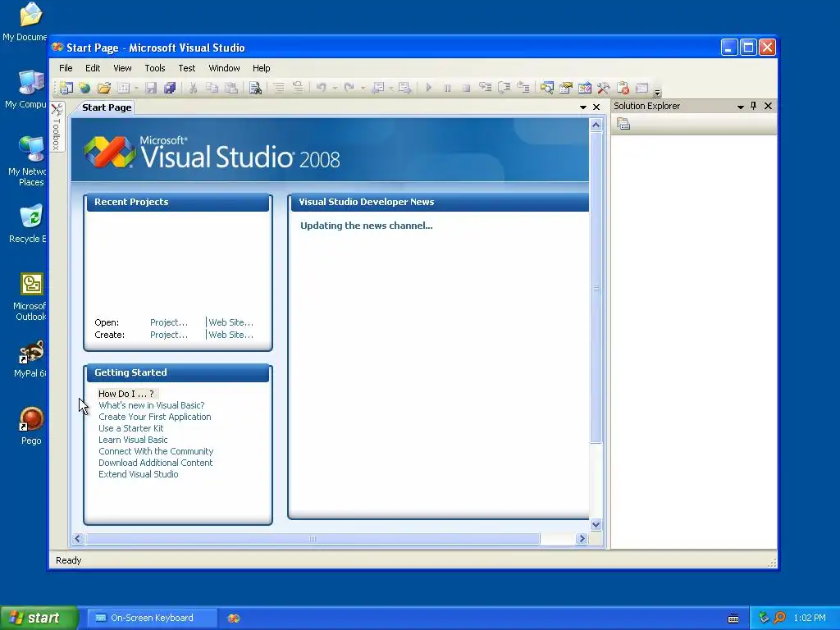Click the Navigate Backward icon
This screenshot has height=630, width=840.
pos(377,88)
